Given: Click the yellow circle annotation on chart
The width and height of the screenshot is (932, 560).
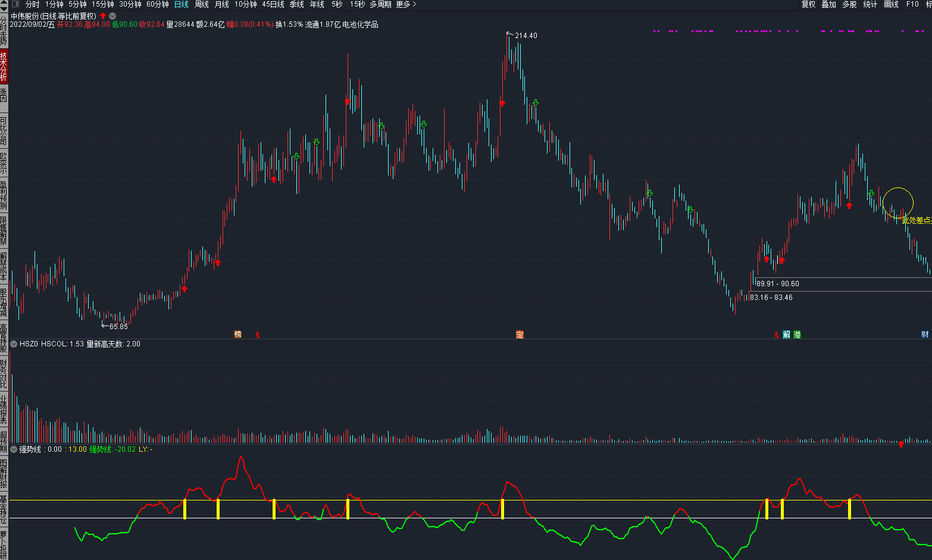Looking at the screenshot, I should click(x=898, y=202).
